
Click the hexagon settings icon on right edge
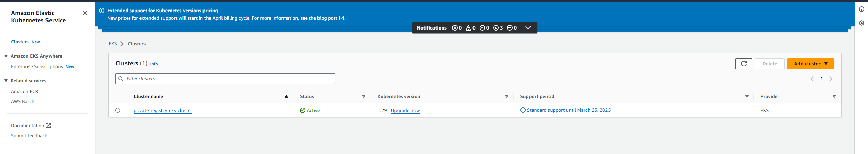coord(861,23)
